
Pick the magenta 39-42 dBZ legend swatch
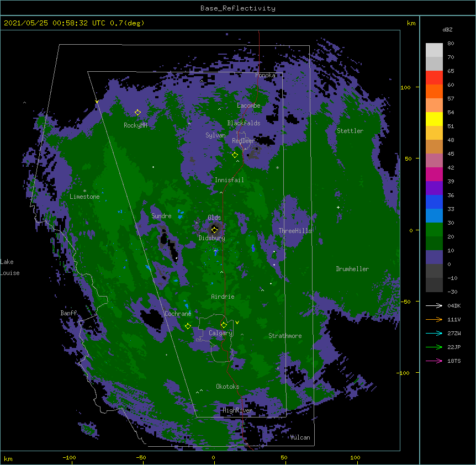point(434,174)
